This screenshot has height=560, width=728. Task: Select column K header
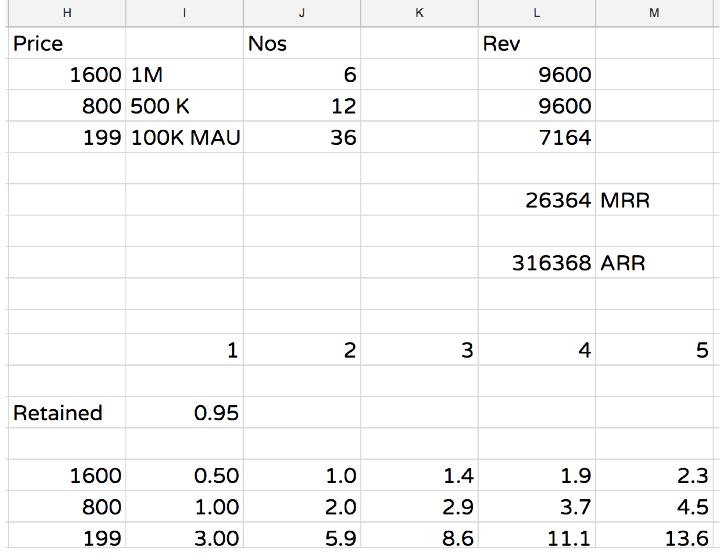(420, 13)
